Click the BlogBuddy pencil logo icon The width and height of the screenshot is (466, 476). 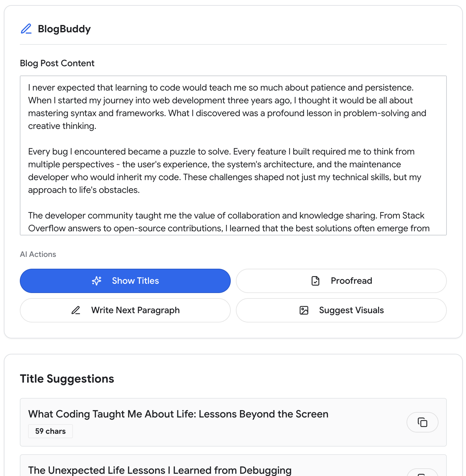pos(26,29)
